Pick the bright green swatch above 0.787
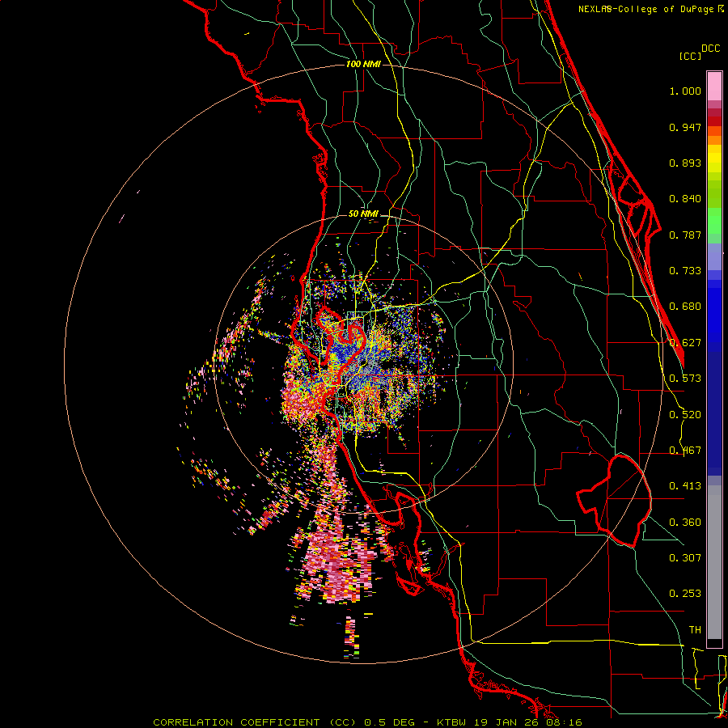The height and width of the screenshot is (728, 728). 714,221
